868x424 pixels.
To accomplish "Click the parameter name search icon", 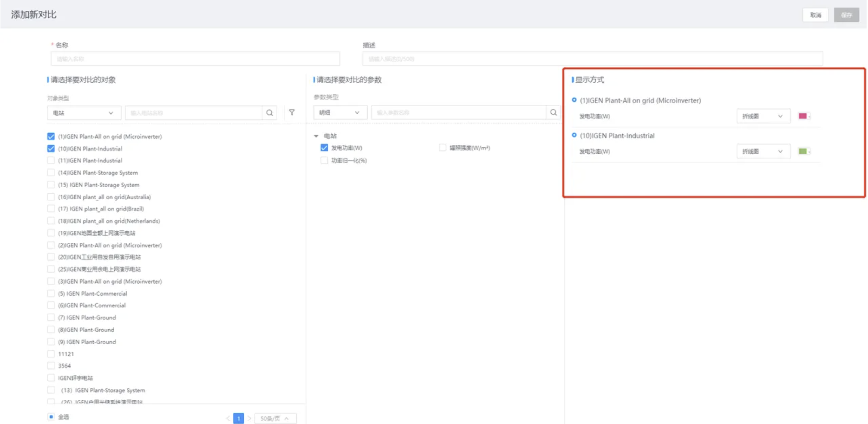I will pos(553,112).
